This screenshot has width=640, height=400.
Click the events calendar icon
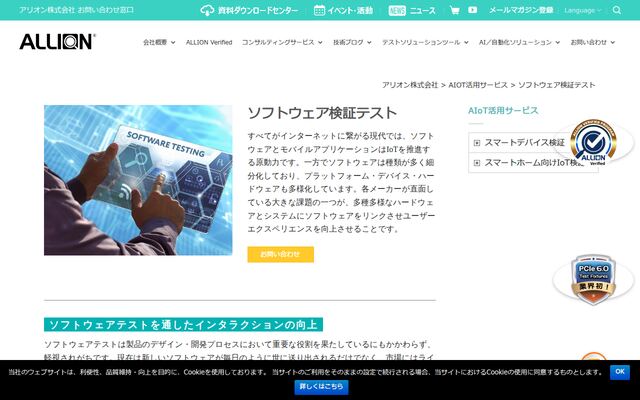pos(319,10)
